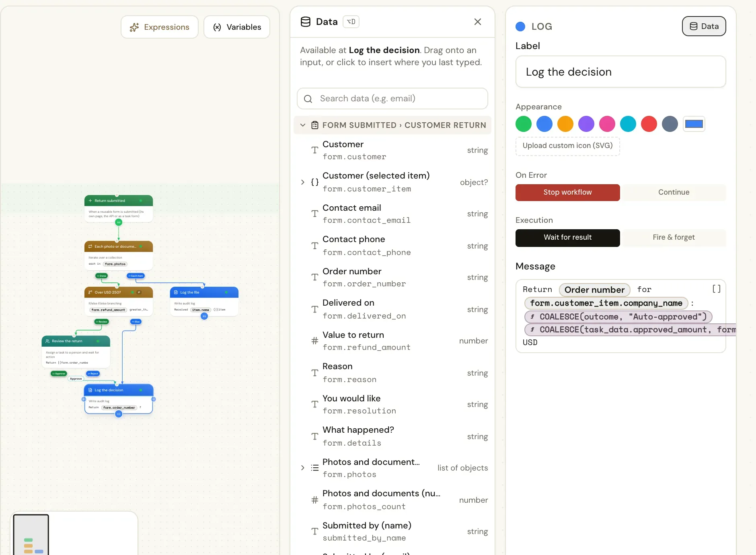Click the form.reason data row
756x555 pixels.
392,373
